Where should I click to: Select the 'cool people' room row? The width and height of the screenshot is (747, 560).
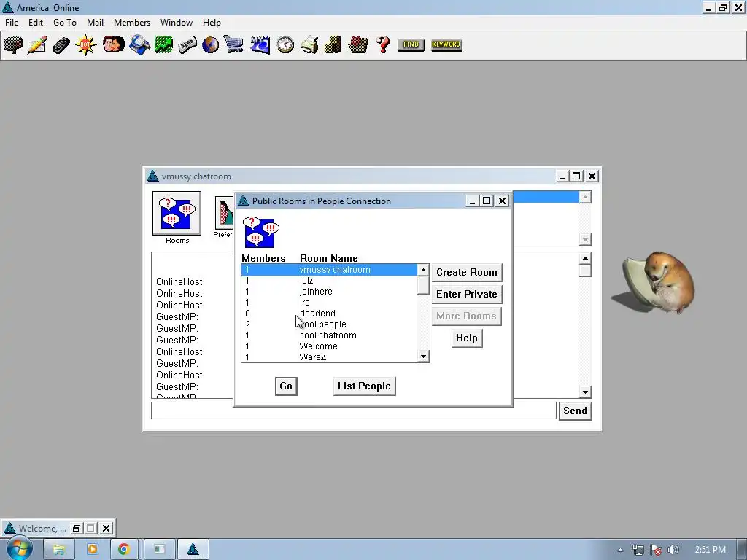(x=329, y=324)
